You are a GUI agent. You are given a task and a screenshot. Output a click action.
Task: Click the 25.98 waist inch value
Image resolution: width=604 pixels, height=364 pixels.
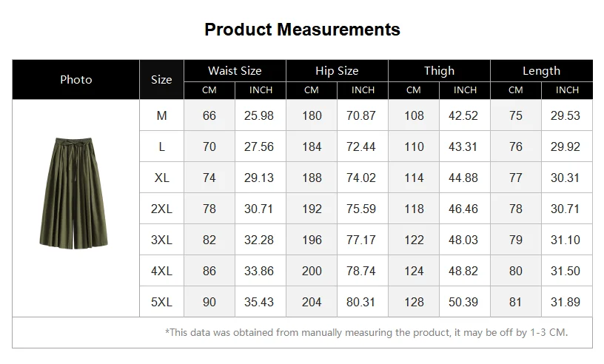pyautogui.click(x=259, y=115)
